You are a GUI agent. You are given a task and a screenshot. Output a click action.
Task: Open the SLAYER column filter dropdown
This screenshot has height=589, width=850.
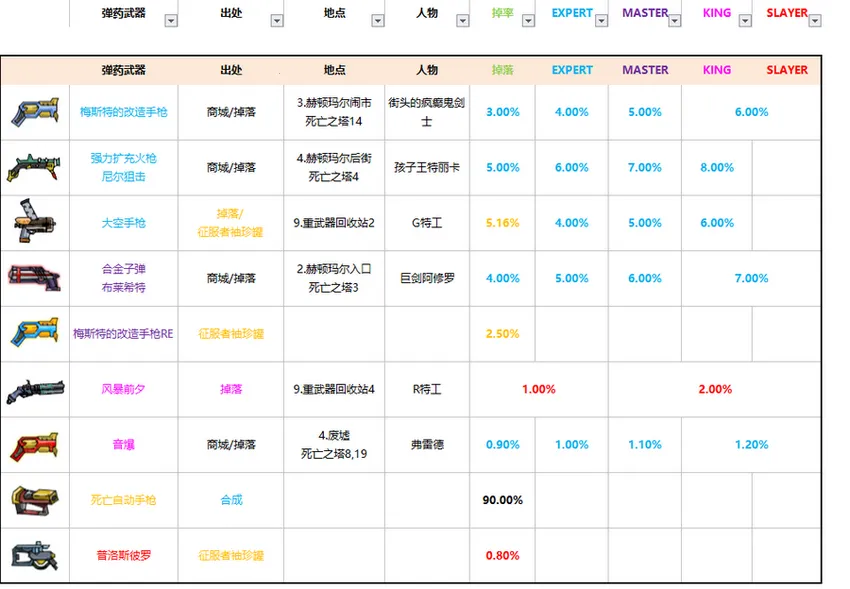(x=814, y=20)
